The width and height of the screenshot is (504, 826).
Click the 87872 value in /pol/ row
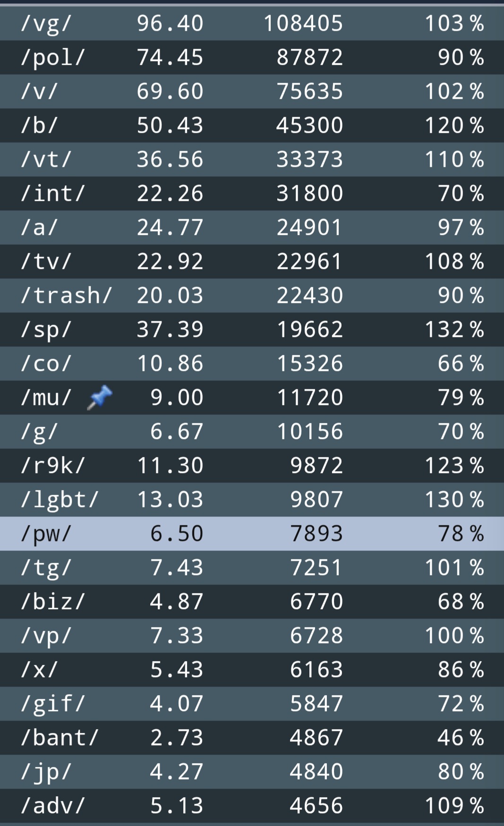click(x=310, y=58)
